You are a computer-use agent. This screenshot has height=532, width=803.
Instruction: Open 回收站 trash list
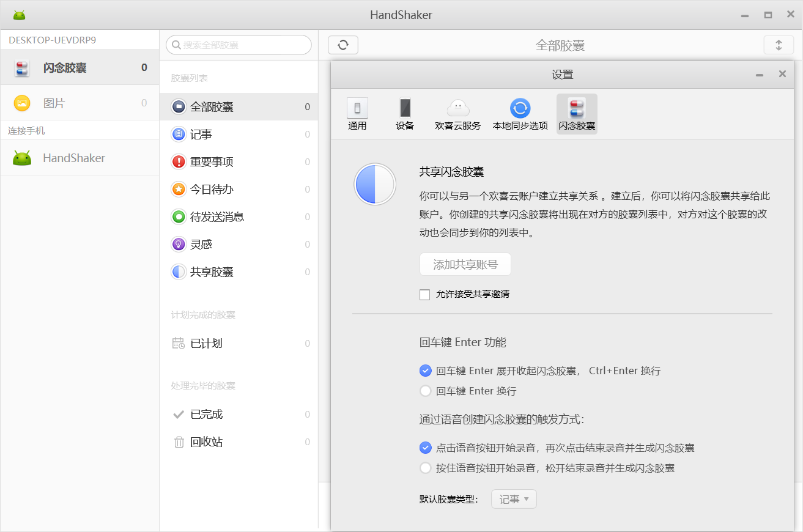pos(239,442)
